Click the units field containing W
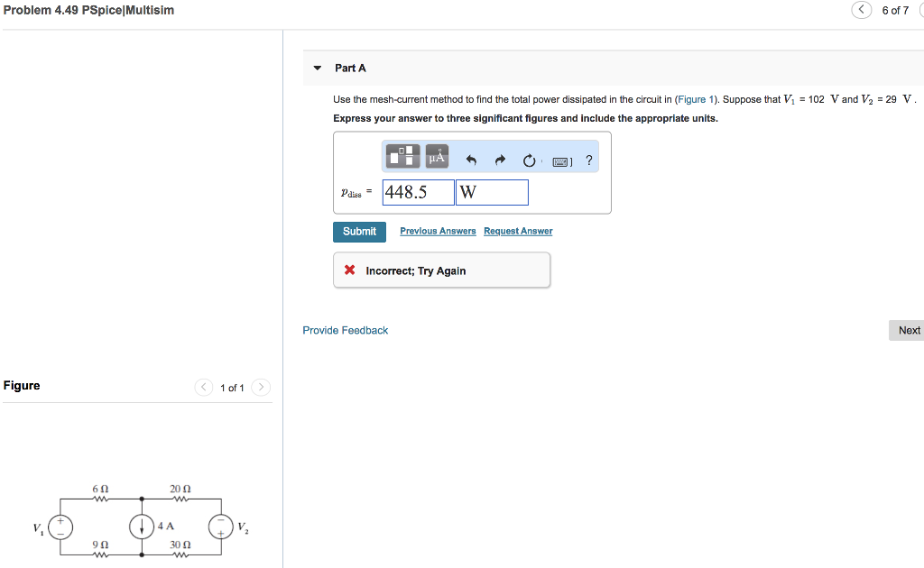The image size is (924, 568). (492, 192)
